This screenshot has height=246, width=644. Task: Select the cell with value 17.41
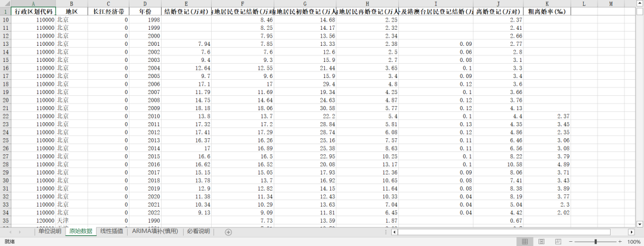click(186, 132)
